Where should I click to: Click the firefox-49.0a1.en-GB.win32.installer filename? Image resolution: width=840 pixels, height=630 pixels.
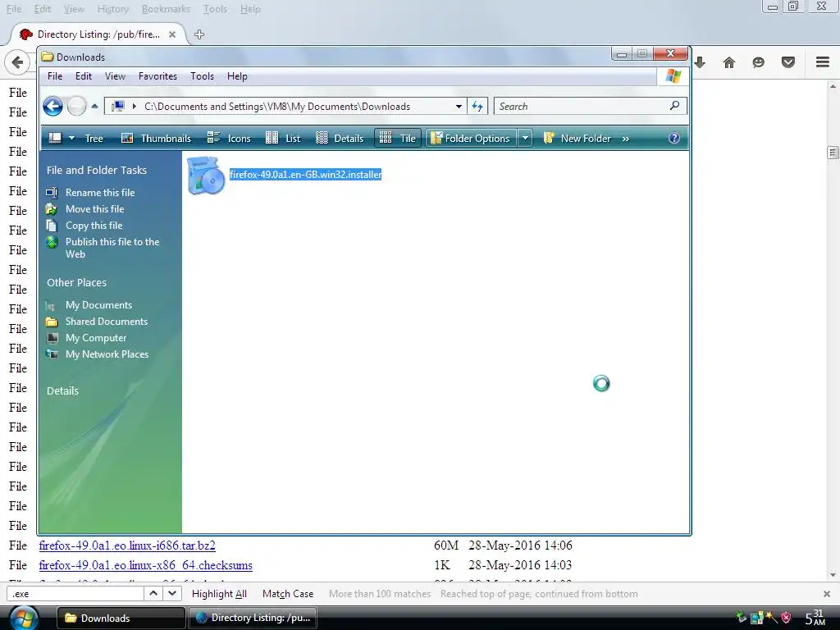305,174
